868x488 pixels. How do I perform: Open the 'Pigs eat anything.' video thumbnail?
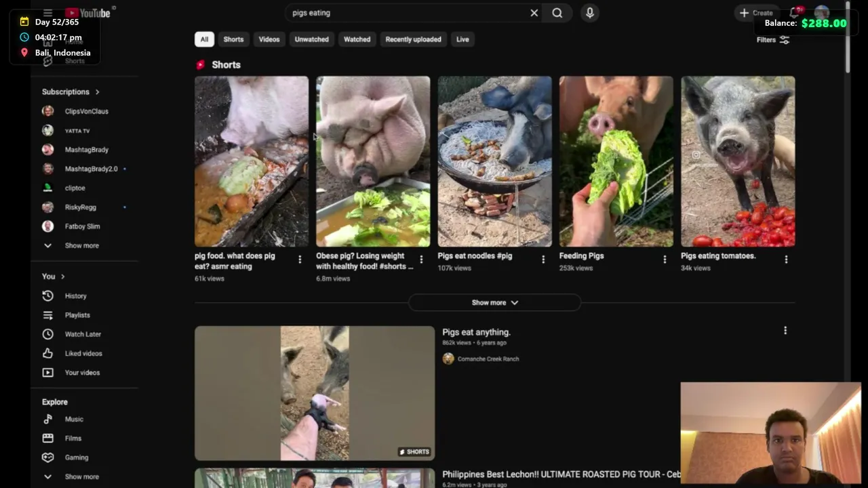click(x=315, y=393)
